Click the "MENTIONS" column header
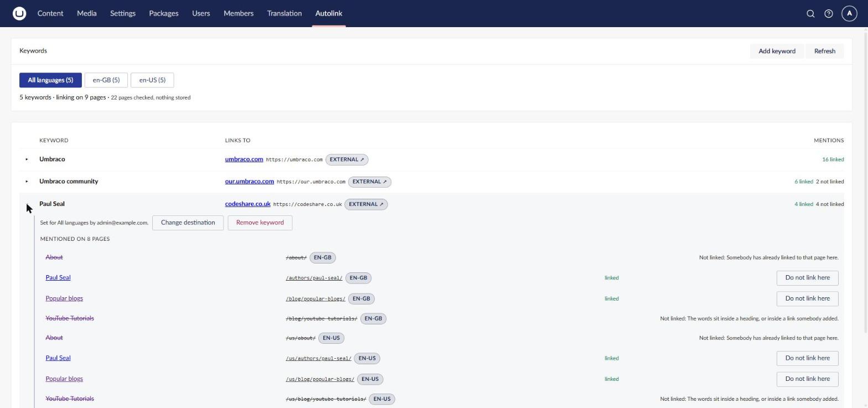Screen dimensions: 868x408 829,141
